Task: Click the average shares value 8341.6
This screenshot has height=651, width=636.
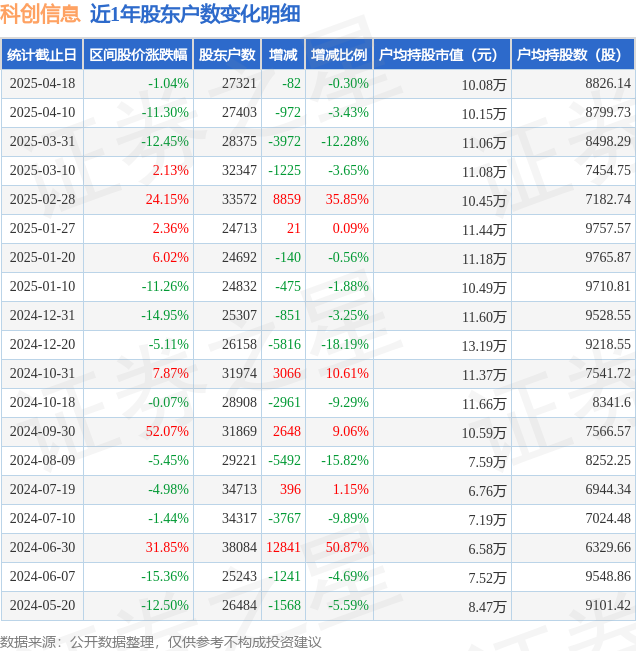Action: coord(611,403)
